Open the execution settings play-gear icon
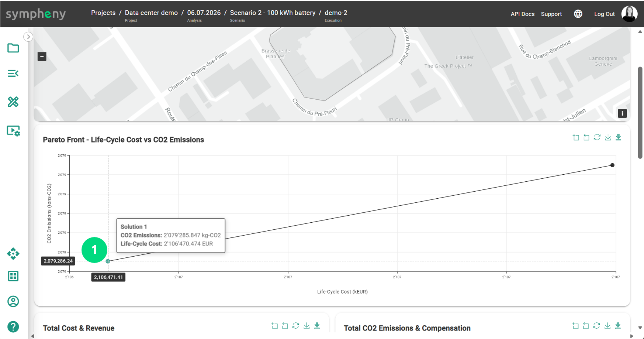The height and width of the screenshot is (339, 644). [x=13, y=131]
